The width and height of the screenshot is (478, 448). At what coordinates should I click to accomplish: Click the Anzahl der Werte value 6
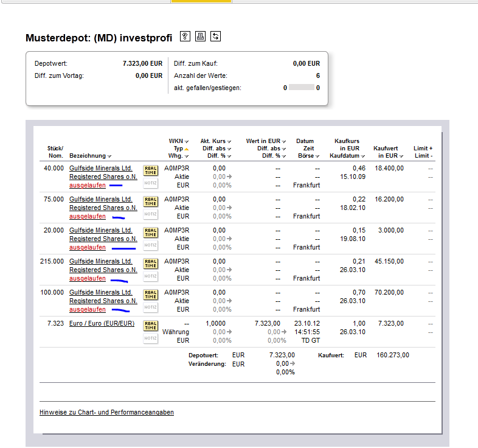[318, 75]
